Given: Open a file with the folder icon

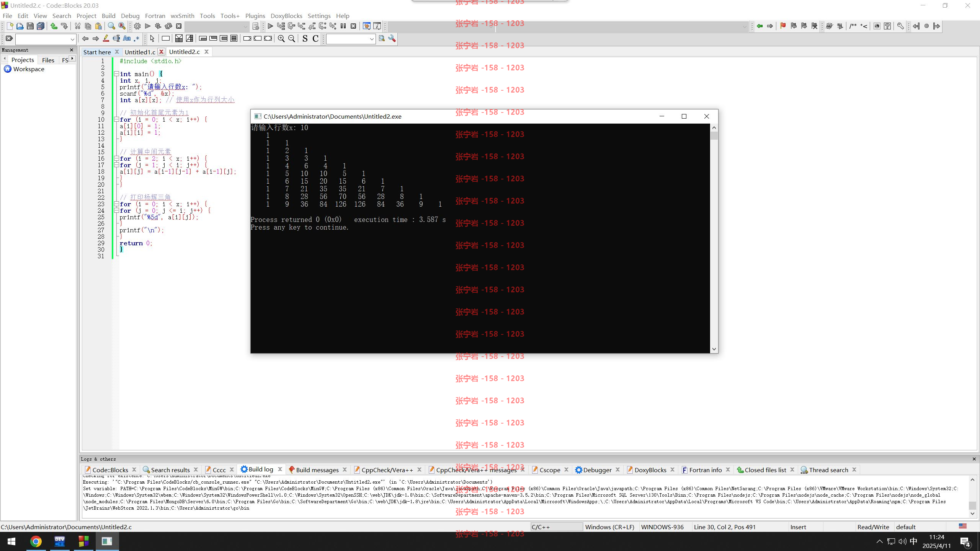Looking at the screenshot, I should 20,26.
